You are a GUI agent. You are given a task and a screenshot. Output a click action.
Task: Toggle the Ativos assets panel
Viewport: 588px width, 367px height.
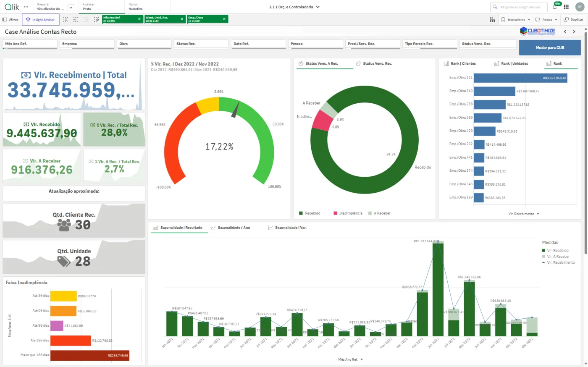(10, 20)
